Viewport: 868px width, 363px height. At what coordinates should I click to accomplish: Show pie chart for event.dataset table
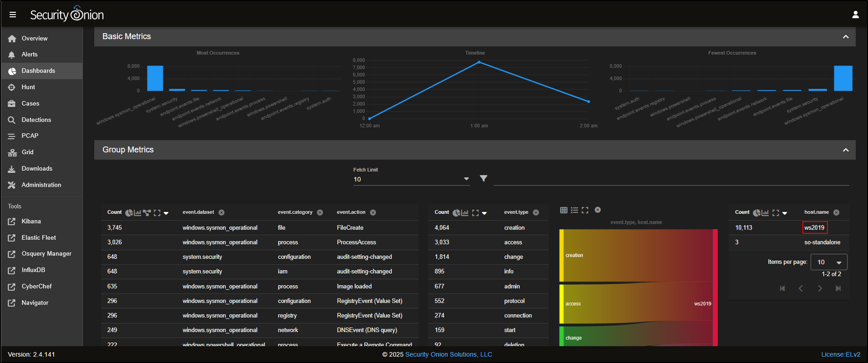click(x=129, y=212)
